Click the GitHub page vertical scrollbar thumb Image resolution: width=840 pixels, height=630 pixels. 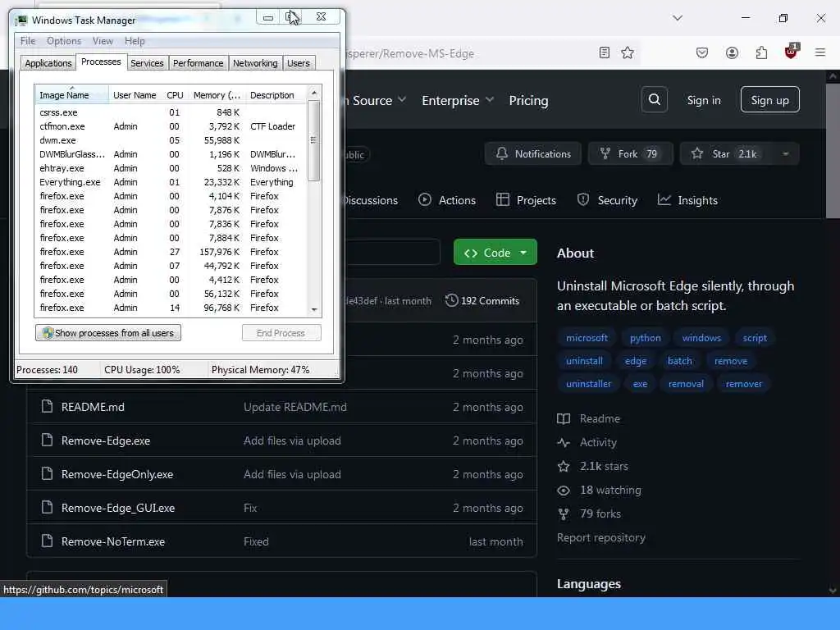point(833,150)
